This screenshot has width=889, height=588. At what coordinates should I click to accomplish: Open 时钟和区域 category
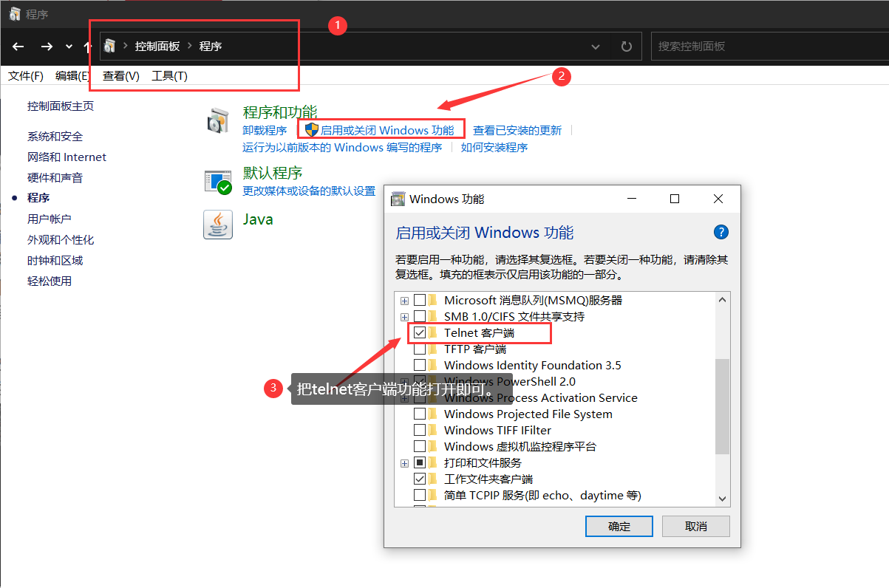coord(55,260)
